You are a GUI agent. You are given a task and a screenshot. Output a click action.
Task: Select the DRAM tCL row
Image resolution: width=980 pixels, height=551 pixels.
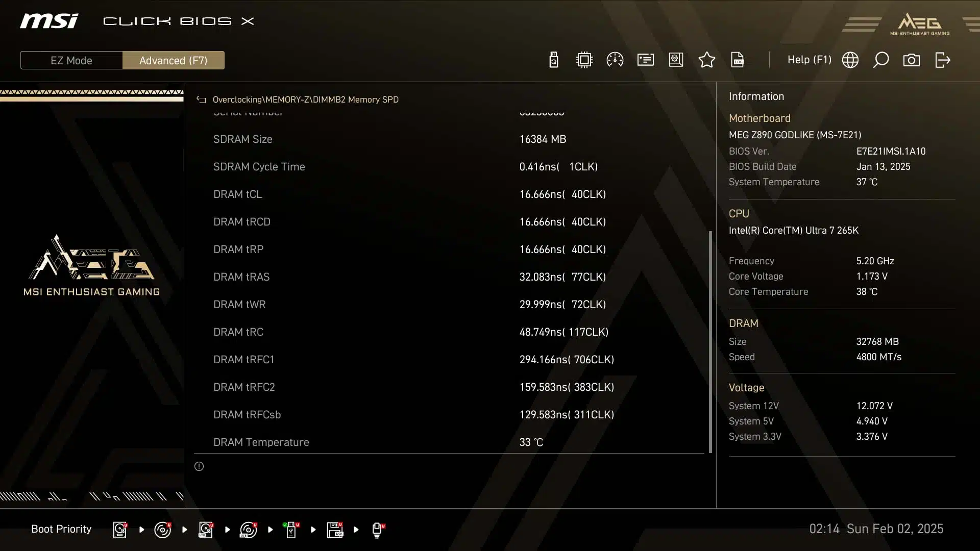449,194
